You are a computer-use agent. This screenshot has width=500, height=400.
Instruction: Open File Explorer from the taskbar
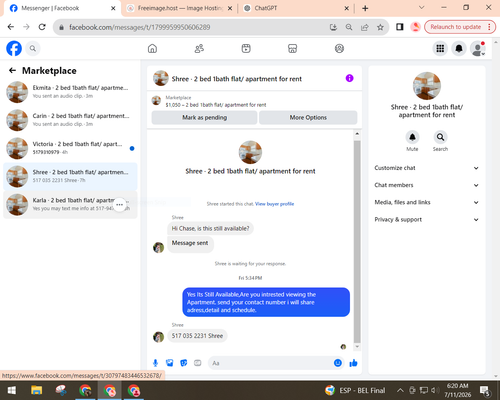(x=36, y=390)
